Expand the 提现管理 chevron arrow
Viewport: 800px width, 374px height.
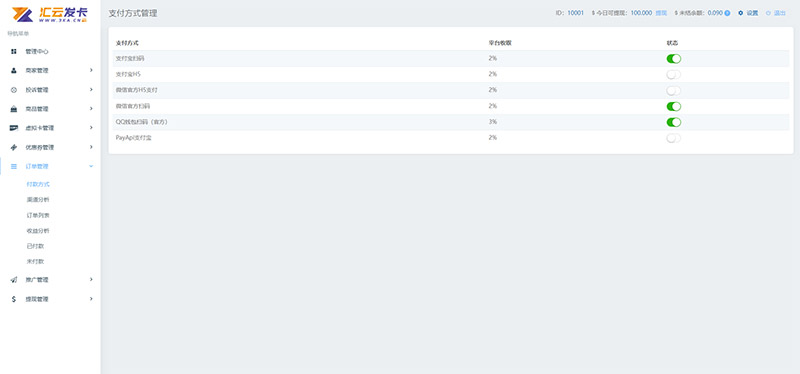(x=91, y=298)
